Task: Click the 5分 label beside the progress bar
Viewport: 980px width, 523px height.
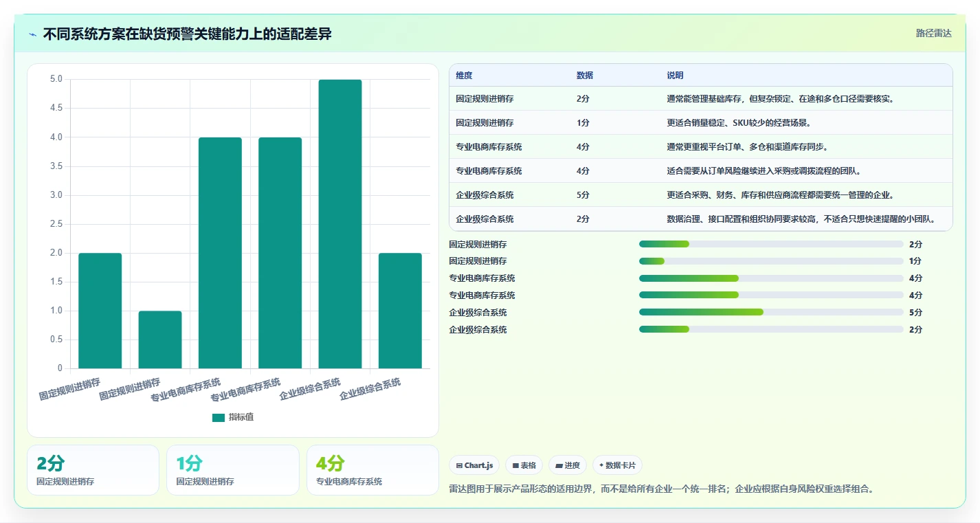Action: (x=915, y=313)
